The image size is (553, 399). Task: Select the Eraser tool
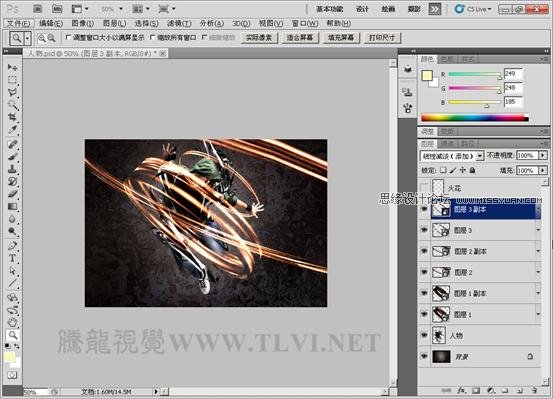[13, 194]
